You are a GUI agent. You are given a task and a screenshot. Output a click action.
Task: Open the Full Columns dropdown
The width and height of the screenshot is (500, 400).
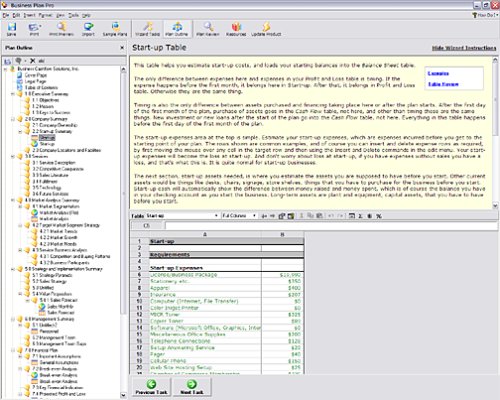[254, 216]
